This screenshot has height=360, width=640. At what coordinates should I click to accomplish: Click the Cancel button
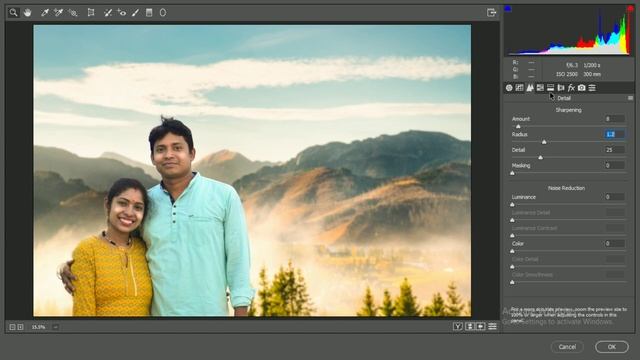567,347
